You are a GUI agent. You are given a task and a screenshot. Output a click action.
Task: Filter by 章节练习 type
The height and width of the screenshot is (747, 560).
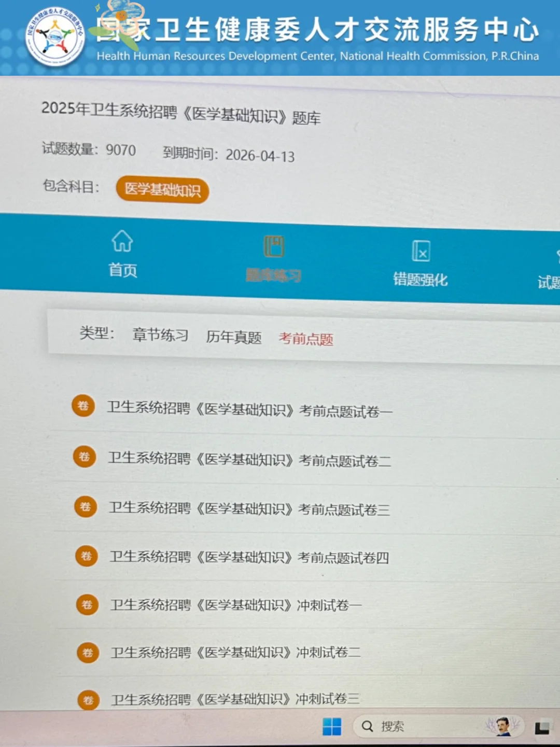click(x=160, y=335)
